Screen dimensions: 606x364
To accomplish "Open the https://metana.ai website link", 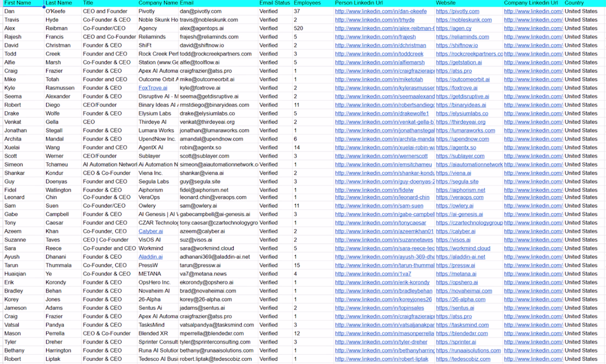I will [x=456, y=274].
